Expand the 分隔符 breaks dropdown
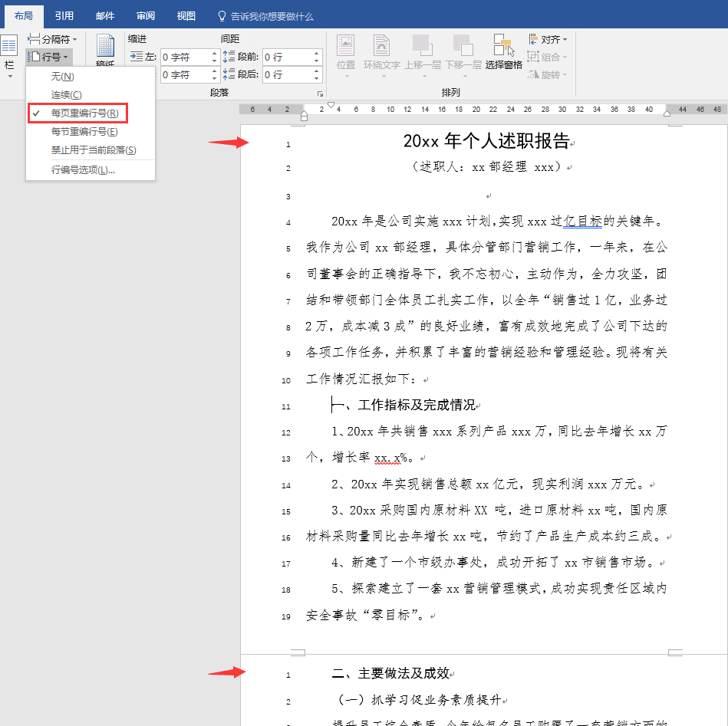This screenshot has height=726, width=728. coord(52,38)
